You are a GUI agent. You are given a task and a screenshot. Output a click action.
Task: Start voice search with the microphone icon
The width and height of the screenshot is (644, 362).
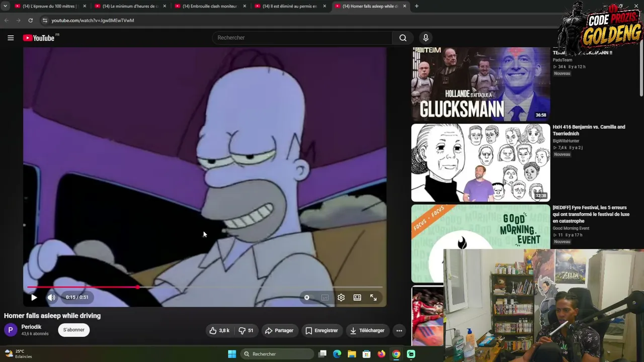coord(426,38)
